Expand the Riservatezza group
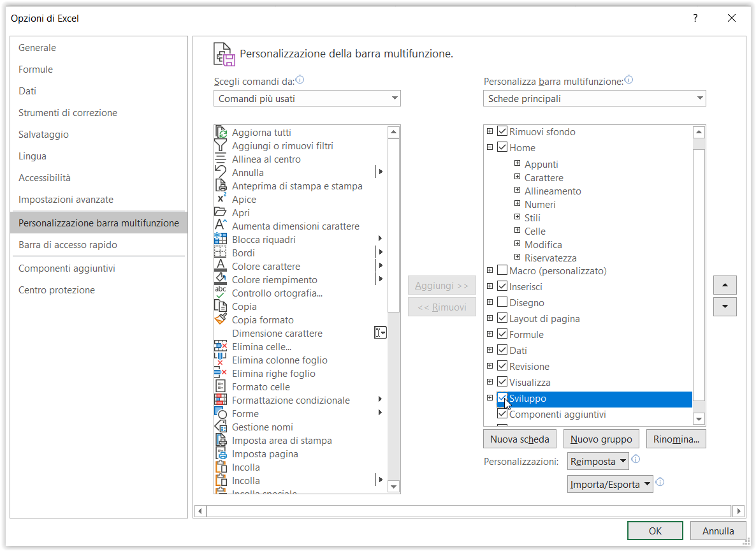 coord(518,257)
